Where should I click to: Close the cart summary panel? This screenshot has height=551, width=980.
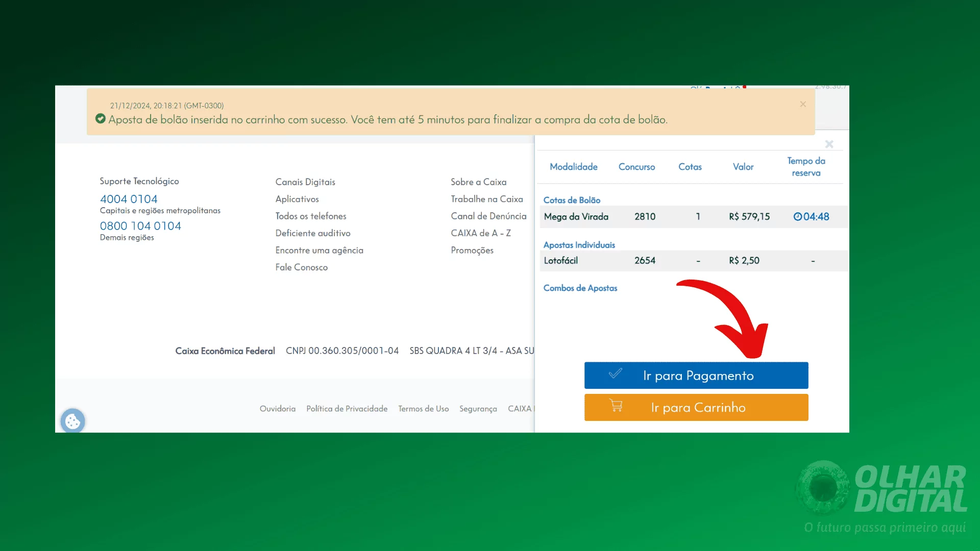pos(829,144)
